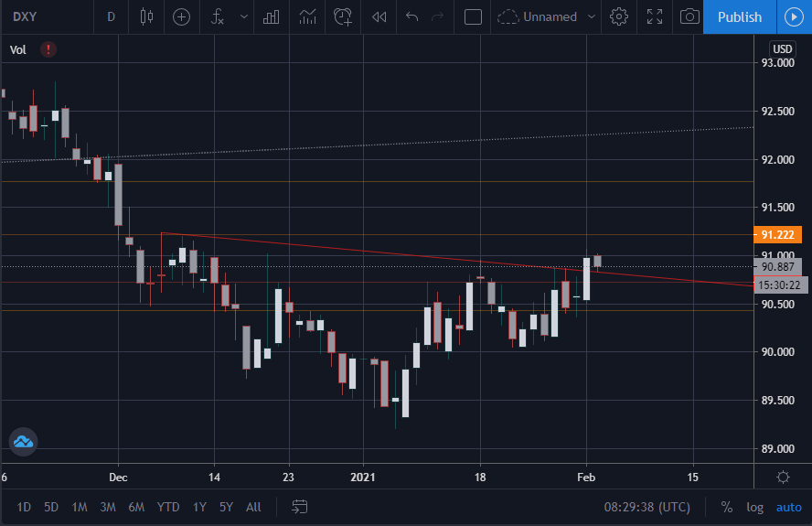Undo the last action
This screenshot has width=812, height=526.
411,16
